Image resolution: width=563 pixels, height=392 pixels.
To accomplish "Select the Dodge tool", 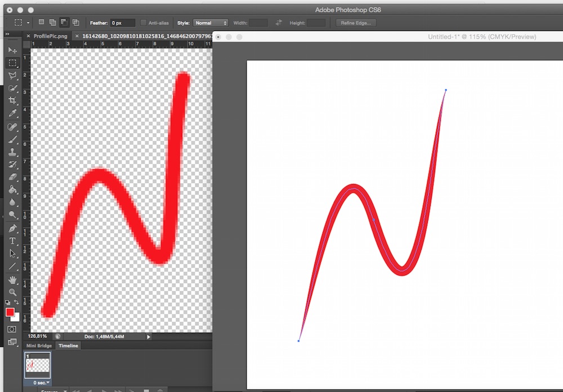I will 12,215.
